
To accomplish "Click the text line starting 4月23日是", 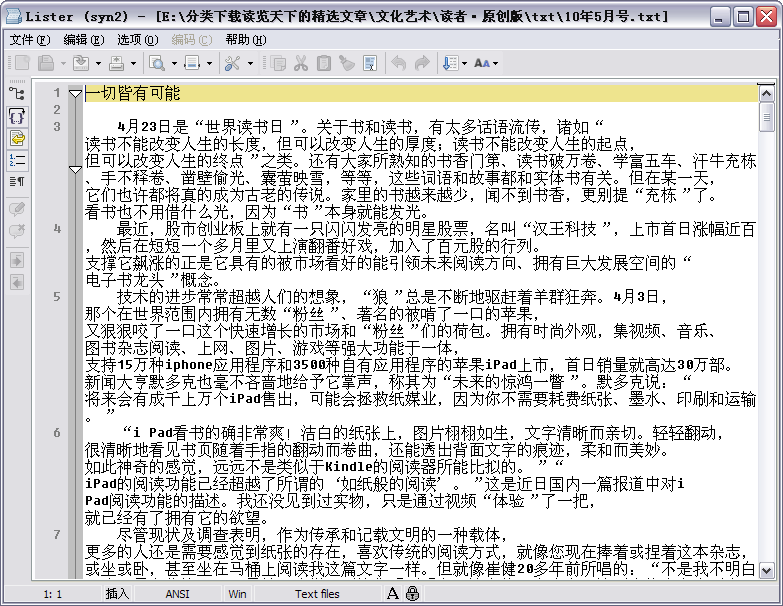I will 361,127.
